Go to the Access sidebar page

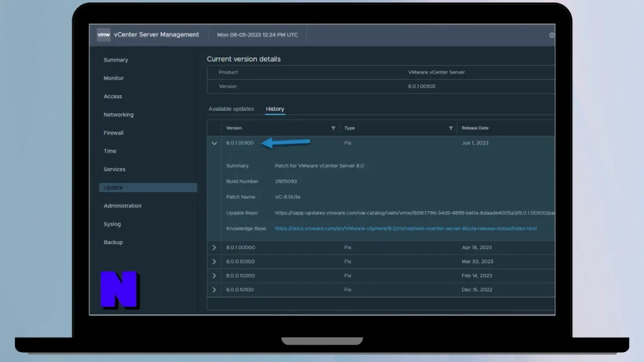(x=113, y=96)
